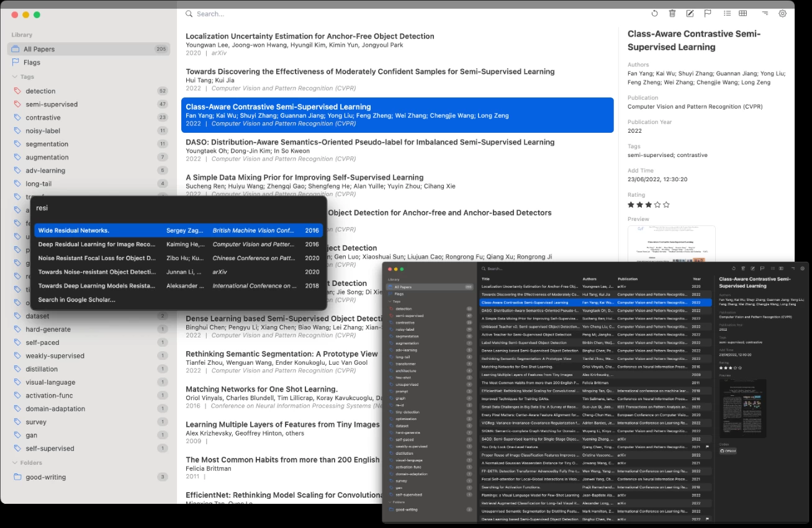Open the edit note icon in the toolbar
812x528 pixels.
click(690, 14)
